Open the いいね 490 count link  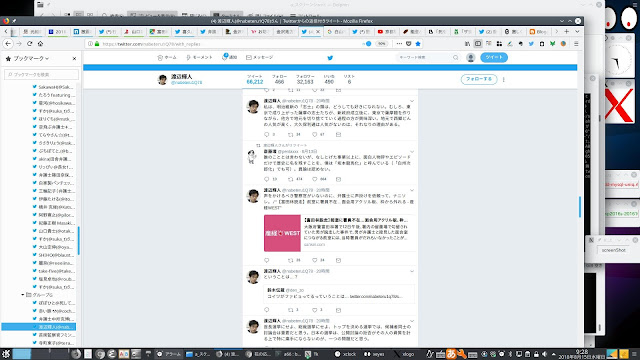click(x=329, y=80)
